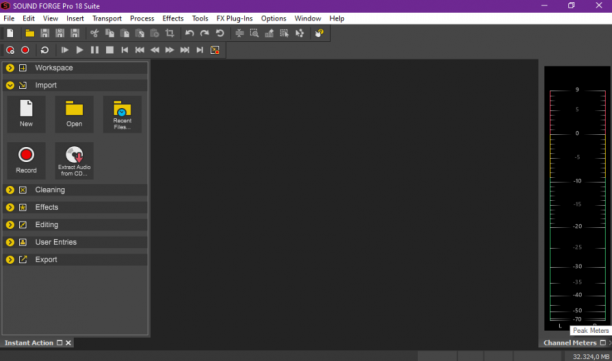The height and width of the screenshot is (361, 612).
Task: Toggle Loop Playback in the transport bar
Action: pos(44,50)
